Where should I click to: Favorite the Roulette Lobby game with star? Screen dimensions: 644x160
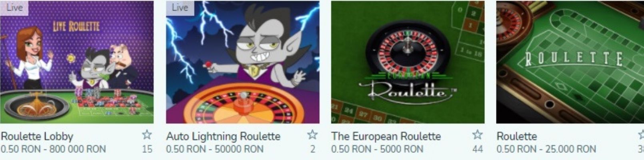[x=147, y=134]
